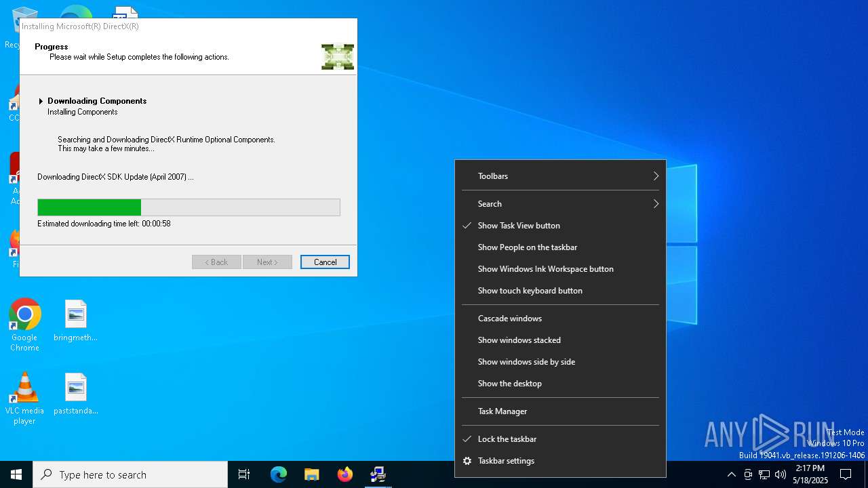Open File Explorer from the taskbar
This screenshot has height=488, width=868.
tap(312, 474)
